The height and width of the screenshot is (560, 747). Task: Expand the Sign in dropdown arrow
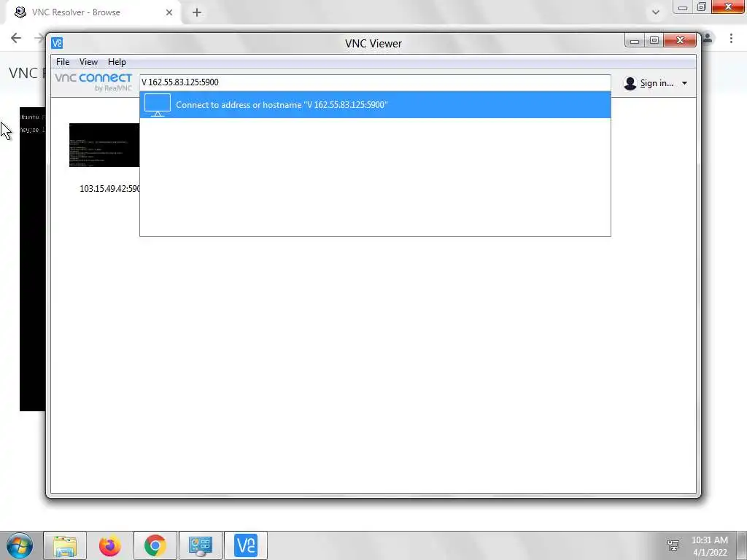coord(684,83)
